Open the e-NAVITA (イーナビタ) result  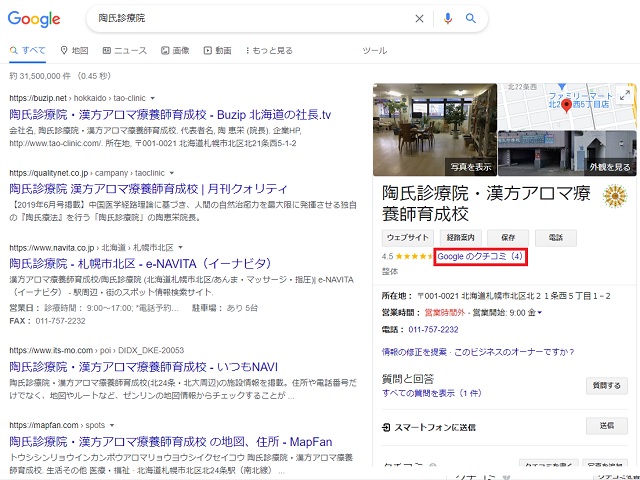point(140,264)
